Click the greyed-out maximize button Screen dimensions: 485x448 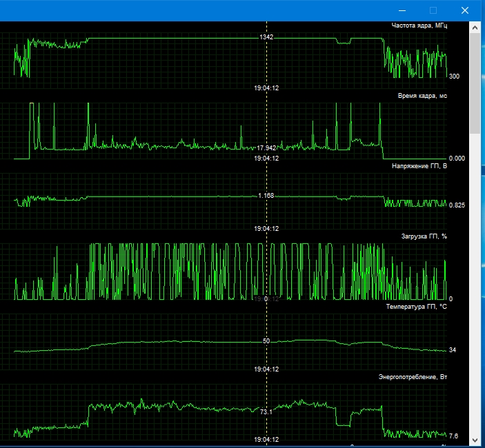433,10
